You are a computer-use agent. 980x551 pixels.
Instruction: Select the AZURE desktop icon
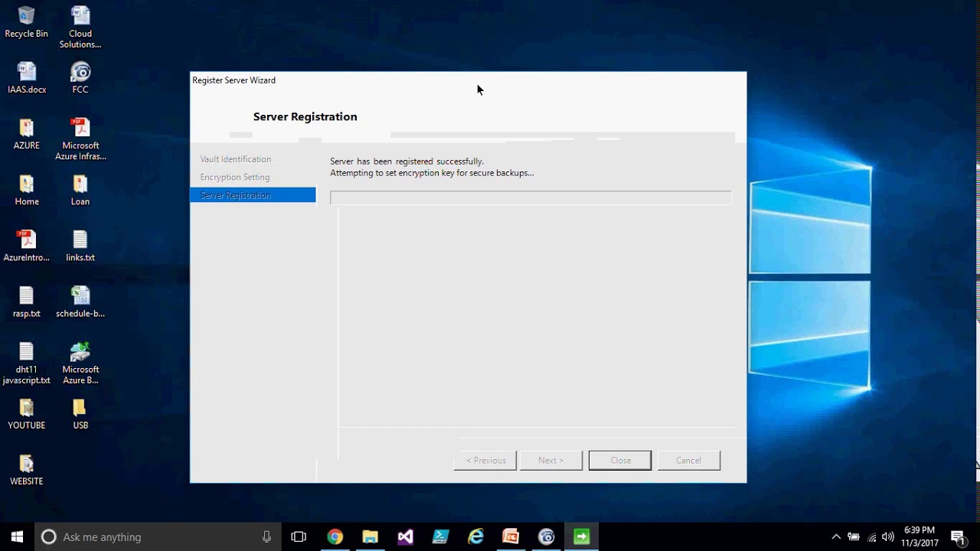[27, 133]
